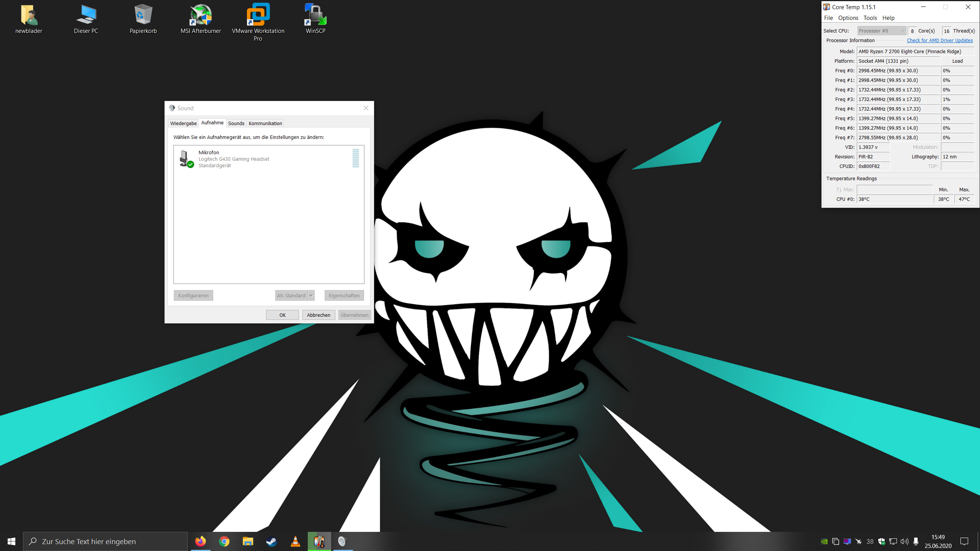The width and height of the screenshot is (980, 551).
Task: Expand the Als Standard dropdown arrow
Action: click(311, 295)
